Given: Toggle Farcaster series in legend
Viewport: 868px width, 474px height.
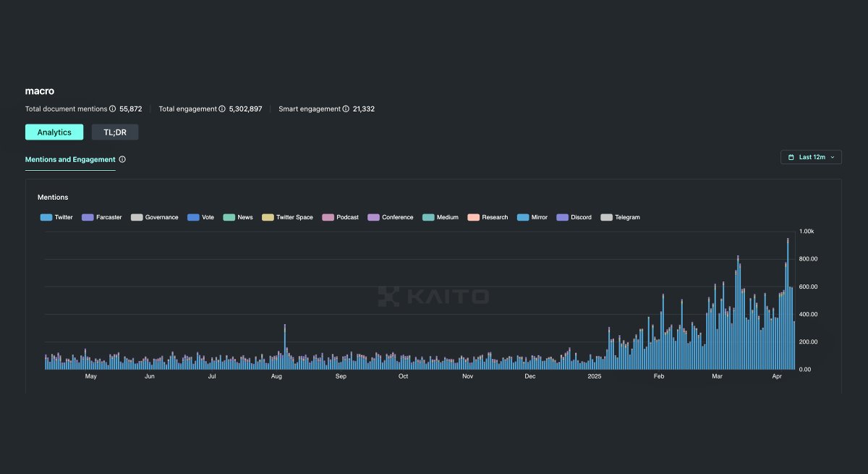Looking at the screenshot, I should pos(102,217).
